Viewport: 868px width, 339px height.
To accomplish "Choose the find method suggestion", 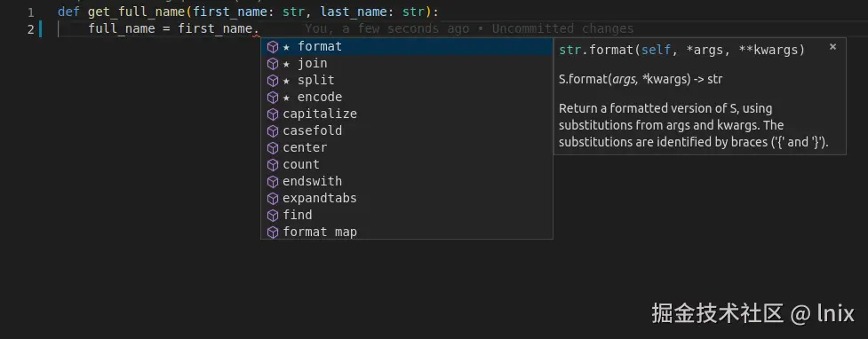I will (407, 215).
